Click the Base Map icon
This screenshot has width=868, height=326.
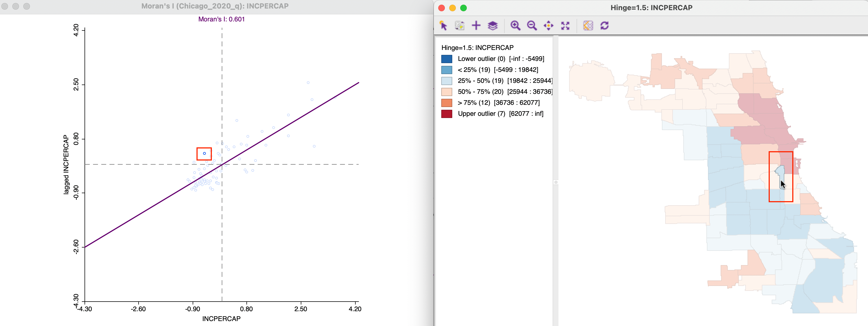[588, 26]
